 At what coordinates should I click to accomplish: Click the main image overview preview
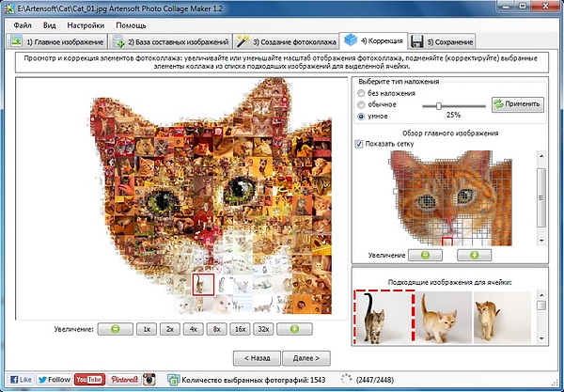[x=451, y=198]
